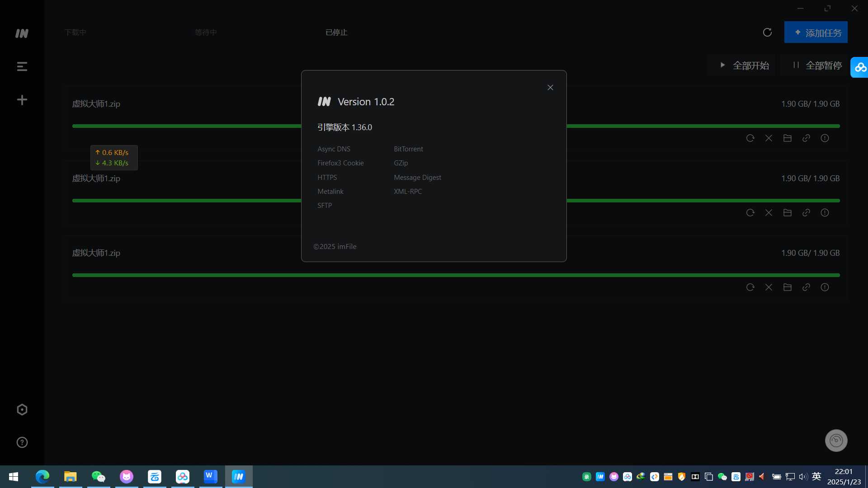
Task: Switch to the 等待中 tab
Action: (x=206, y=33)
